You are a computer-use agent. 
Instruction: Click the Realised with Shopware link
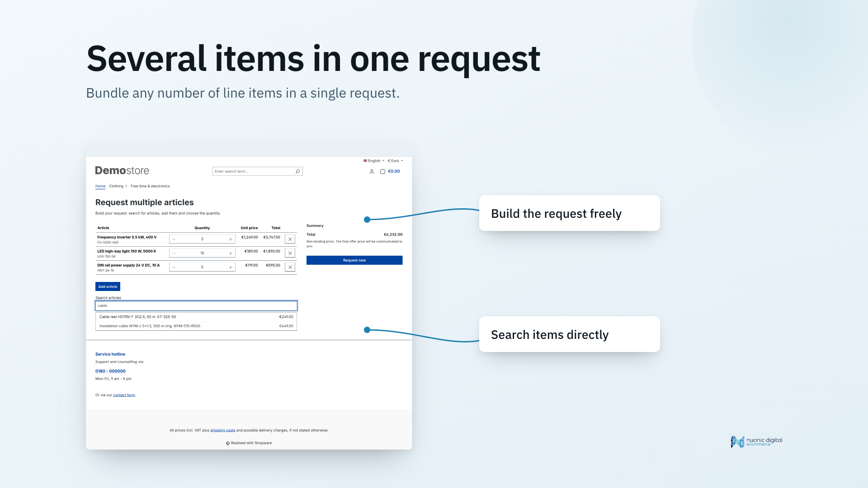pyautogui.click(x=249, y=443)
